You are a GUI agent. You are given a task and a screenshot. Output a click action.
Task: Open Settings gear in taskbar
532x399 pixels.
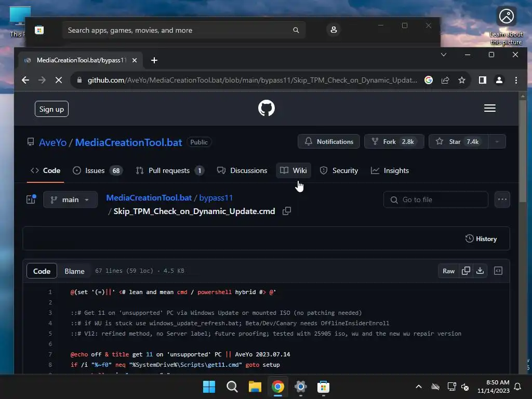pyautogui.click(x=301, y=387)
